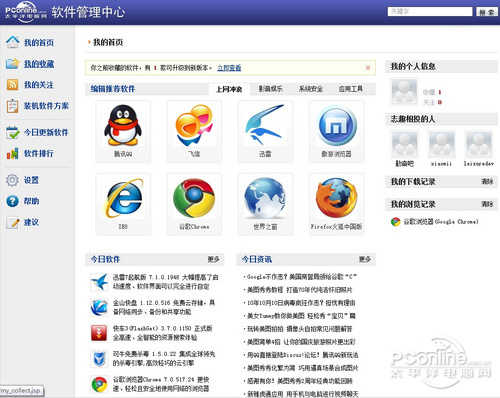Select the IE8 Internet Explorer icon
The image size is (500, 398).
point(123,198)
